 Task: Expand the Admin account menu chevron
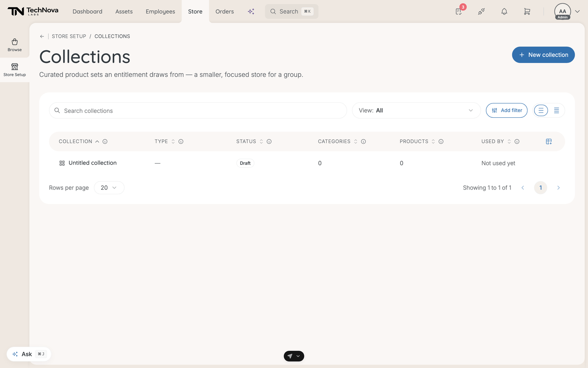[577, 11]
